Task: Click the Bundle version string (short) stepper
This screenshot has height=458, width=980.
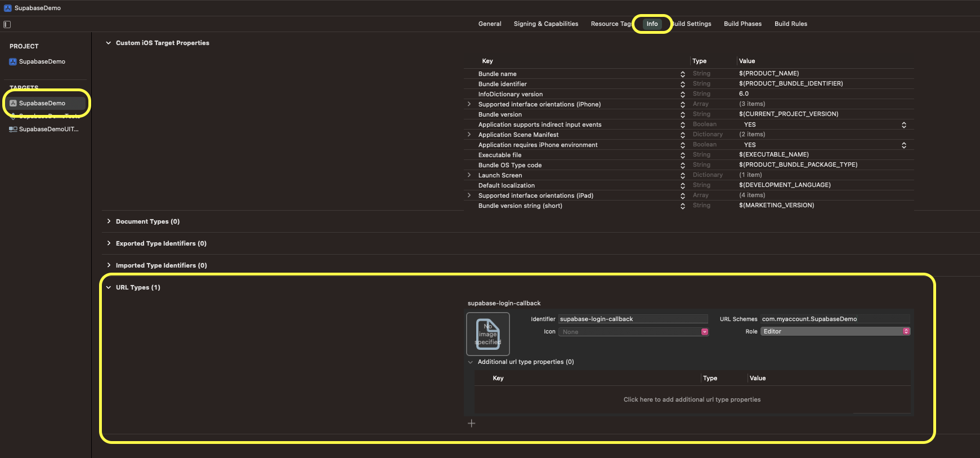Action: coord(682,206)
